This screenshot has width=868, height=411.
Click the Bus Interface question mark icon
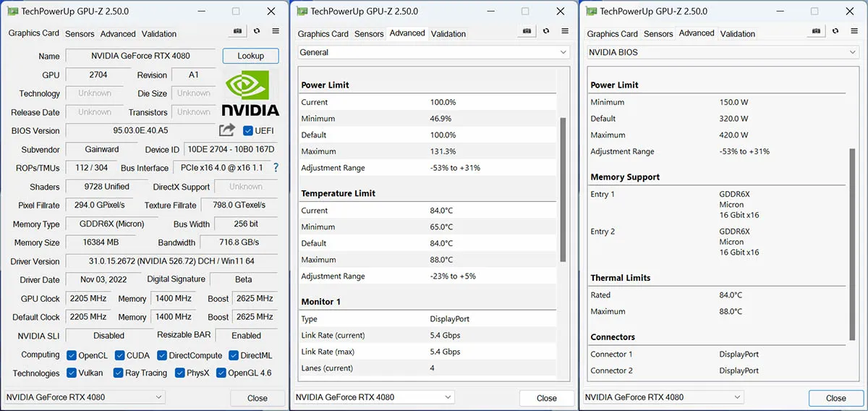click(x=276, y=168)
